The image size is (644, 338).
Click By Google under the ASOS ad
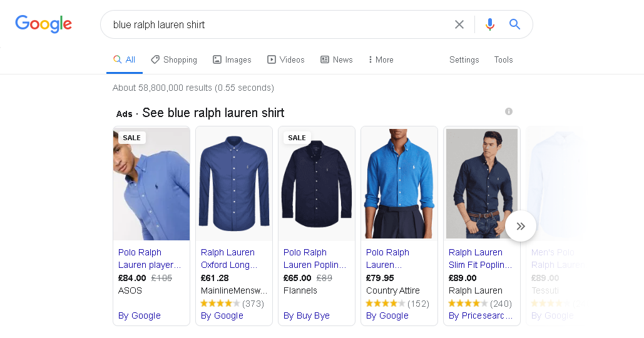point(139,316)
